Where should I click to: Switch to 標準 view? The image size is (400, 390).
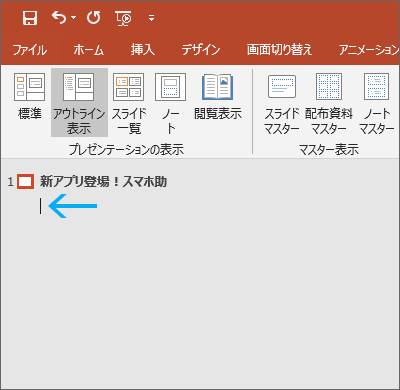point(29,97)
